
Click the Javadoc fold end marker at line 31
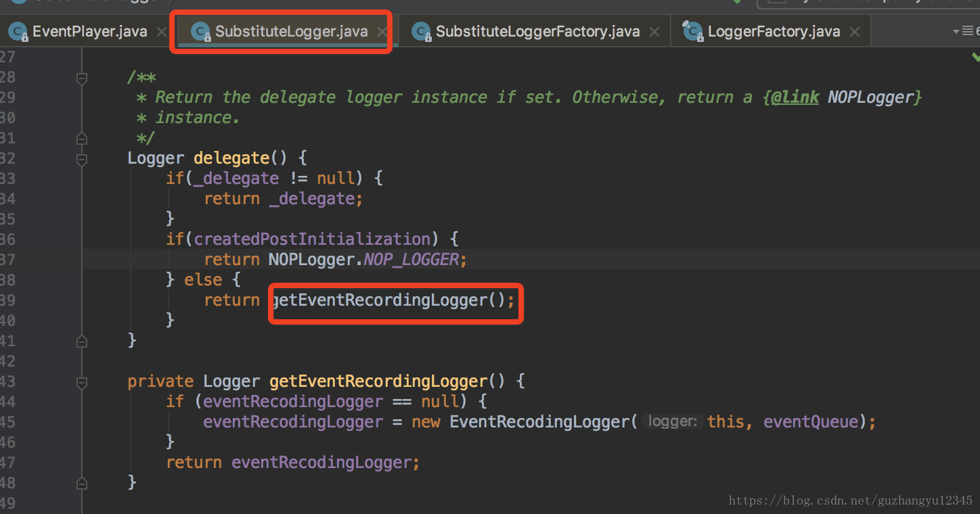[82, 139]
